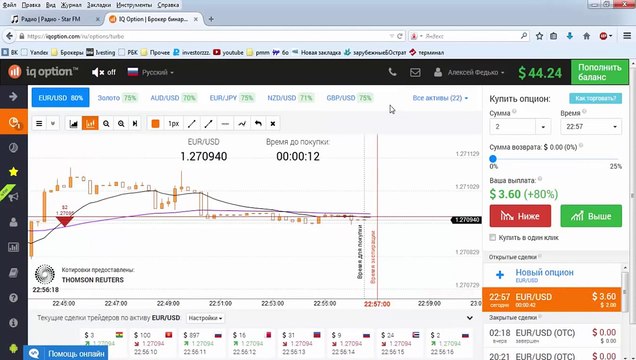Screen dimensions: 636x360
Task: Open the info sidebar icon
Action: pos(13,323)
